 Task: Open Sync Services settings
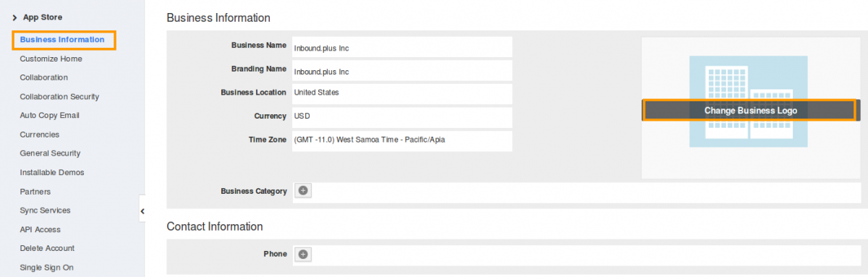pyautogui.click(x=46, y=210)
